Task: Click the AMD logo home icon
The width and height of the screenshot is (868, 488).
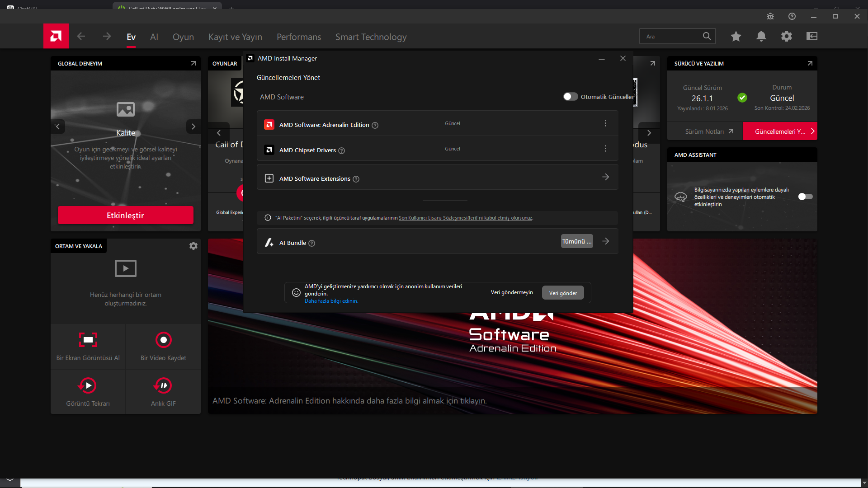Action: (x=56, y=36)
